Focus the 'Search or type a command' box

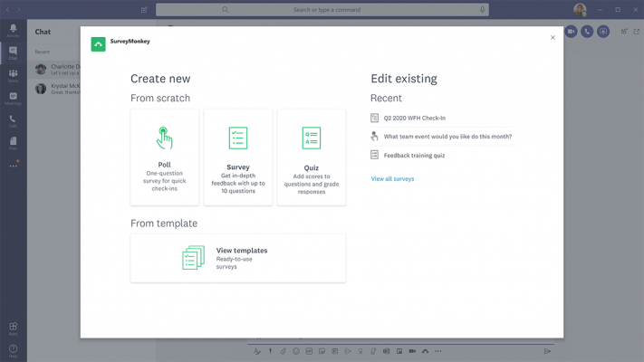click(322, 9)
